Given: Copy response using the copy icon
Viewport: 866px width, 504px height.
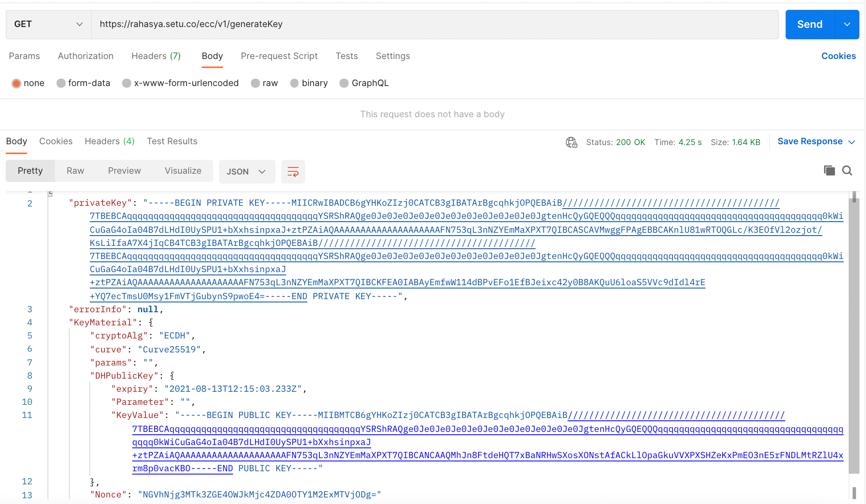Looking at the screenshot, I should point(829,170).
